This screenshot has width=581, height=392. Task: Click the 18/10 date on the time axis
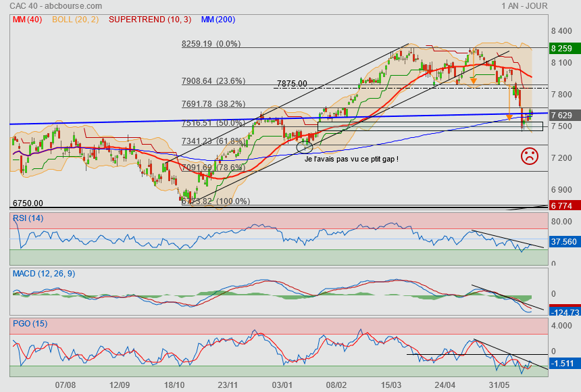(174, 385)
